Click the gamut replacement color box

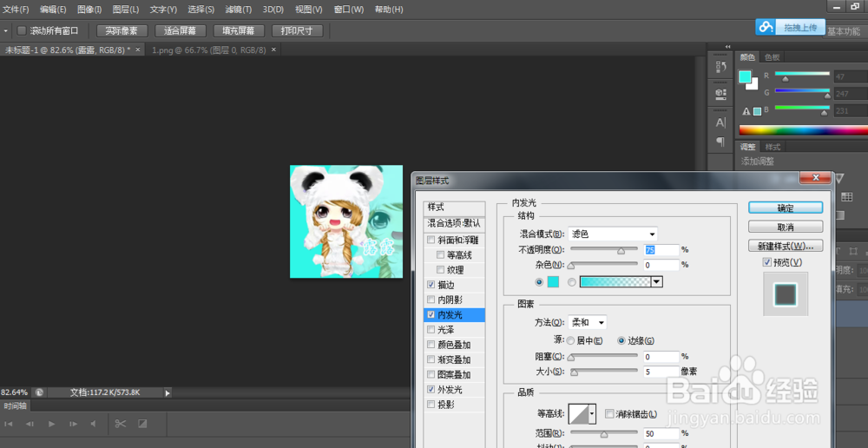[x=757, y=111]
